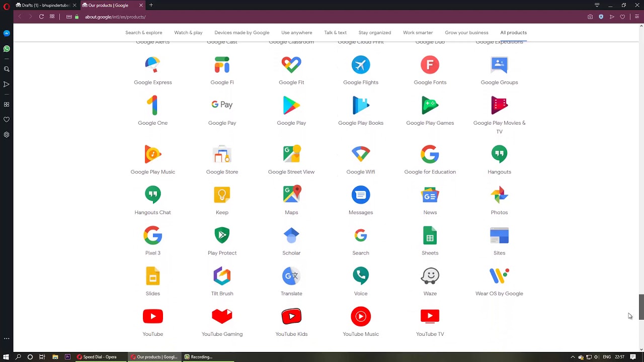Open the Google Groups icon

pos(499,65)
